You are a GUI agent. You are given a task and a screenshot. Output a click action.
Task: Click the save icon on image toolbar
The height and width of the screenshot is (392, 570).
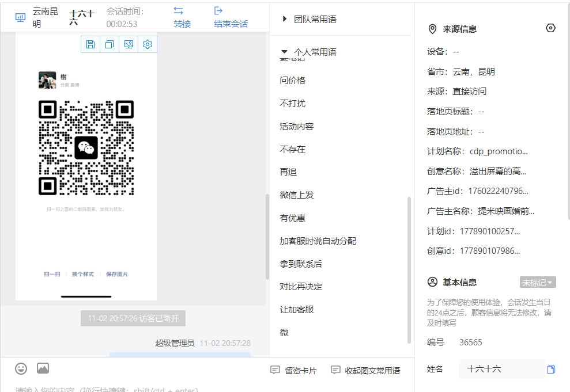click(x=90, y=44)
